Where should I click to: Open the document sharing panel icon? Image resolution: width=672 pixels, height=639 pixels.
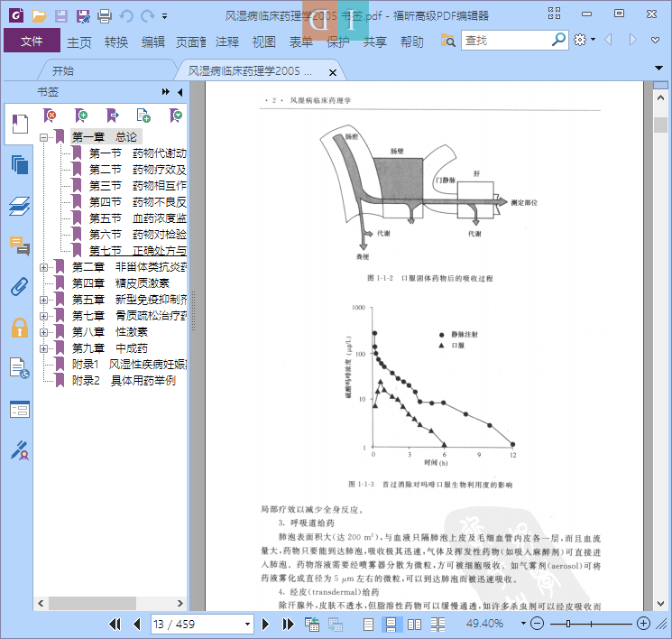coord(20,368)
